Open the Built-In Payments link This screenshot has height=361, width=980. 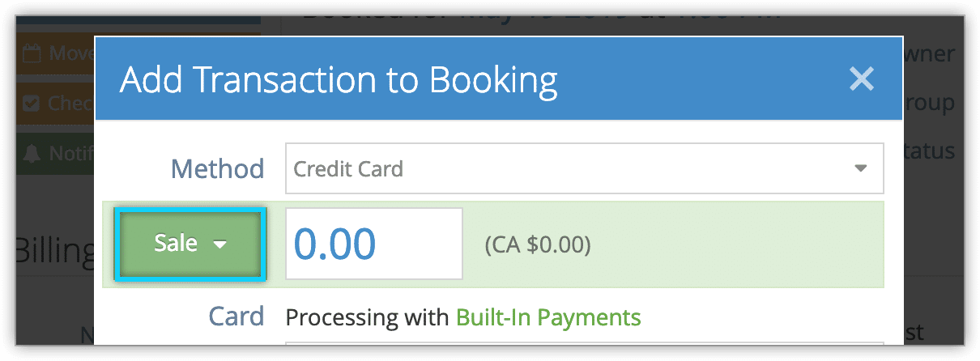pyautogui.click(x=548, y=317)
